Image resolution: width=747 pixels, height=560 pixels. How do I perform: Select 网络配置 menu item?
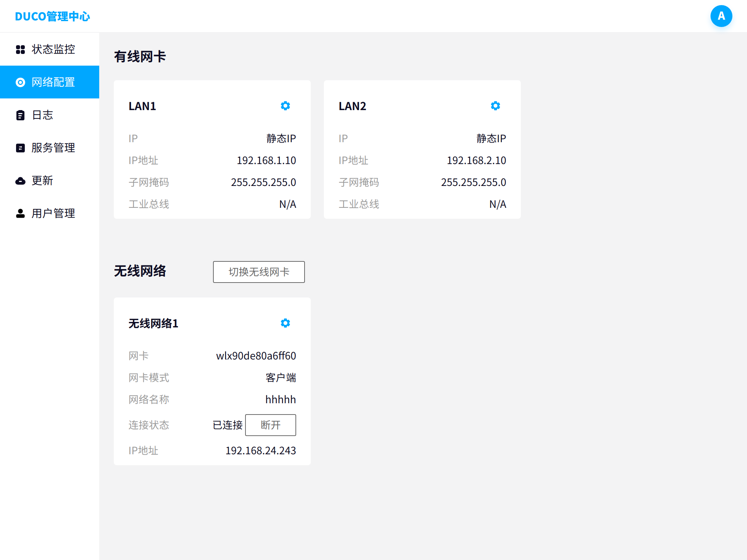53,82
